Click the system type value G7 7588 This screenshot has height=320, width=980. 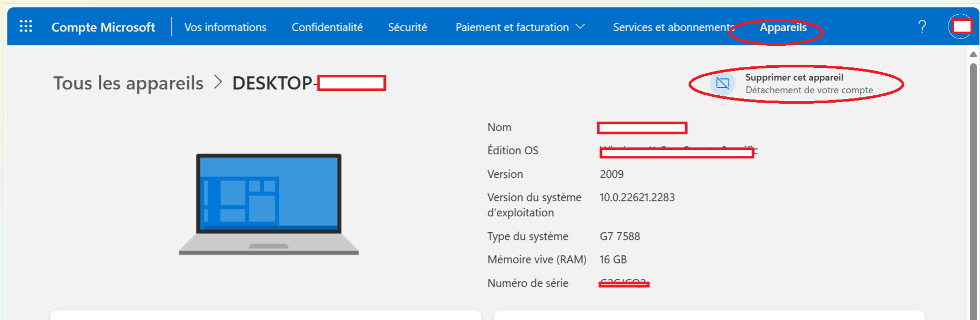tap(620, 236)
